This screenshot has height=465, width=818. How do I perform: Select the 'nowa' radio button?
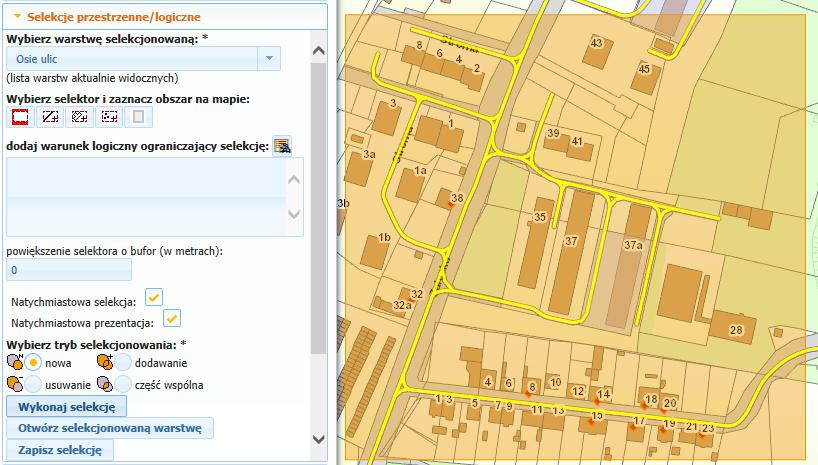click(33, 362)
